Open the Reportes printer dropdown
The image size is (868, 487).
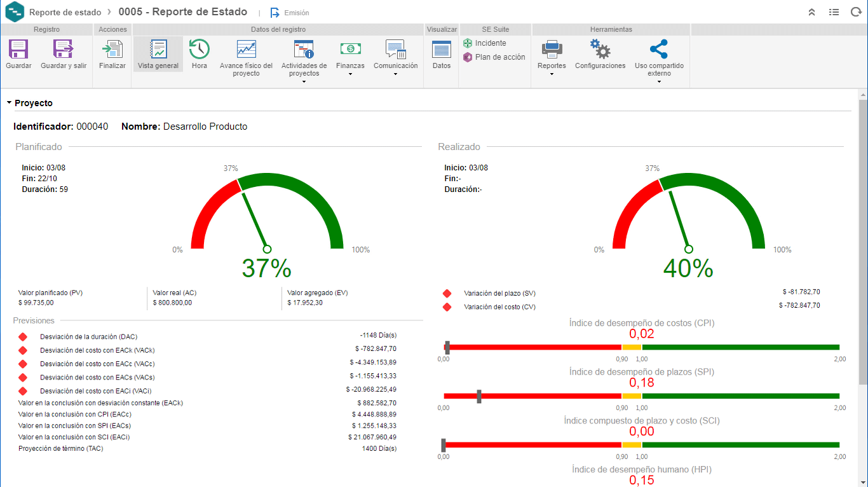[552, 74]
